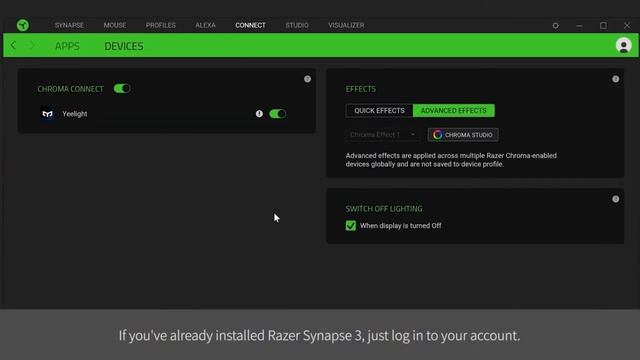Click the Yeelight logo icon
This screenshot has height=360, width=640.
(x=48, y=114)
